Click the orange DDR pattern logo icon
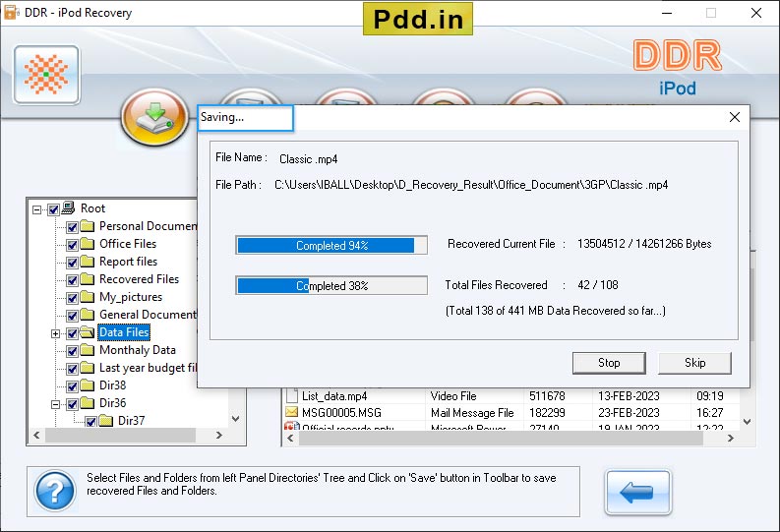The image size is (780, 532). pos(46,75)
